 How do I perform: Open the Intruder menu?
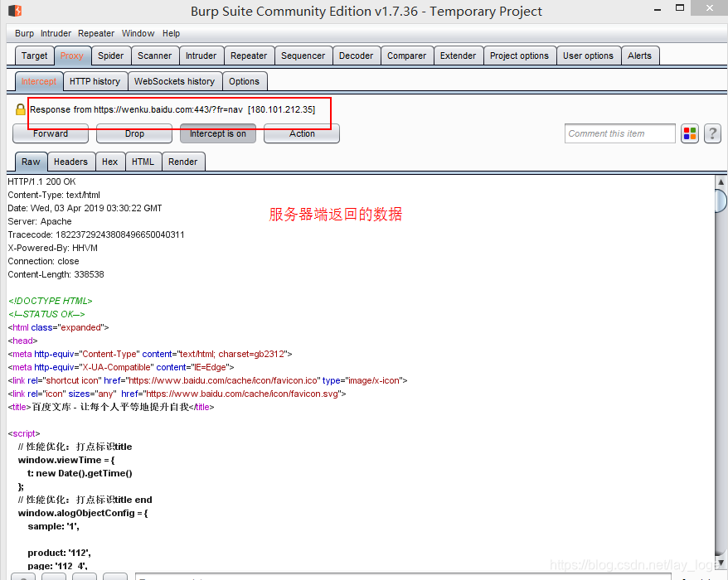[x=56, y=33]
